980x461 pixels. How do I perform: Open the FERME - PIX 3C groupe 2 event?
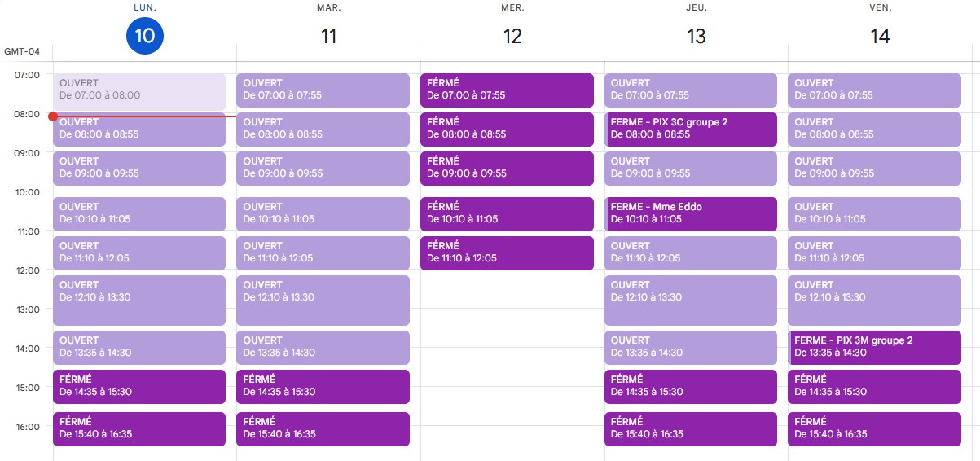[691, 129]
